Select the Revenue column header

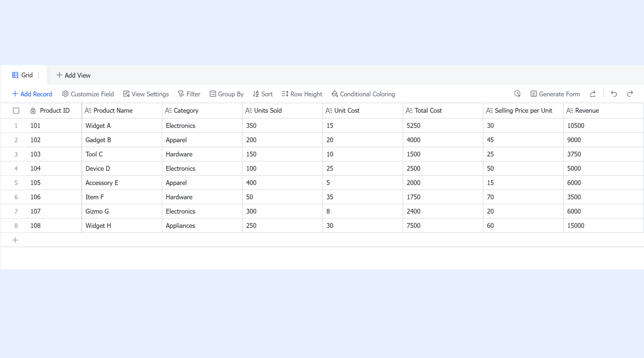pos(603,111)
